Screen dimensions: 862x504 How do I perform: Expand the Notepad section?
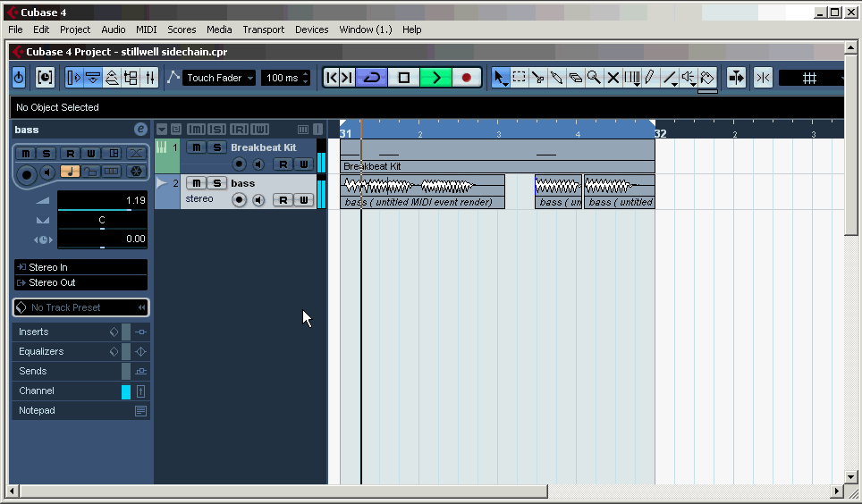[80, 410]
